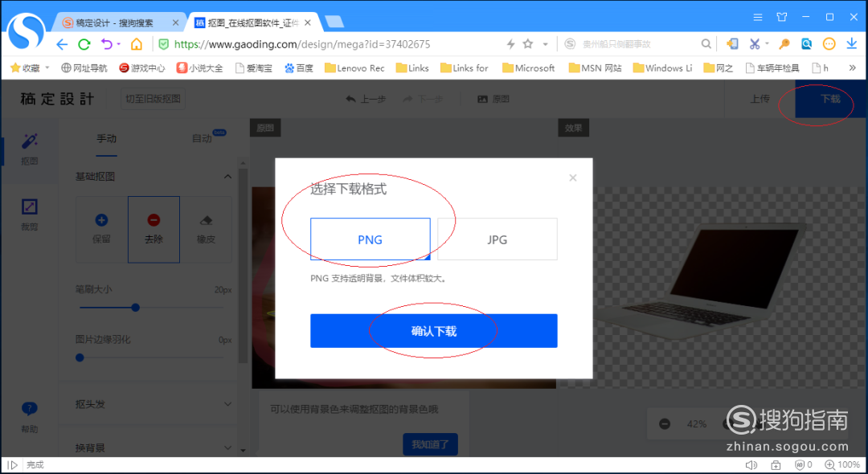
Task: Open the screenshot tool dropdown arrow
Action: pos(768,43)
